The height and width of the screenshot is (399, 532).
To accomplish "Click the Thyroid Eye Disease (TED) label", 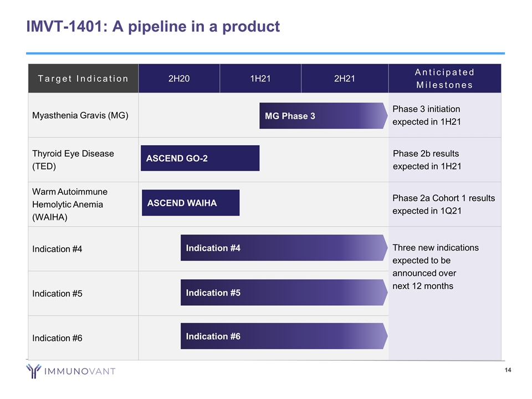I will click(73, 160).
